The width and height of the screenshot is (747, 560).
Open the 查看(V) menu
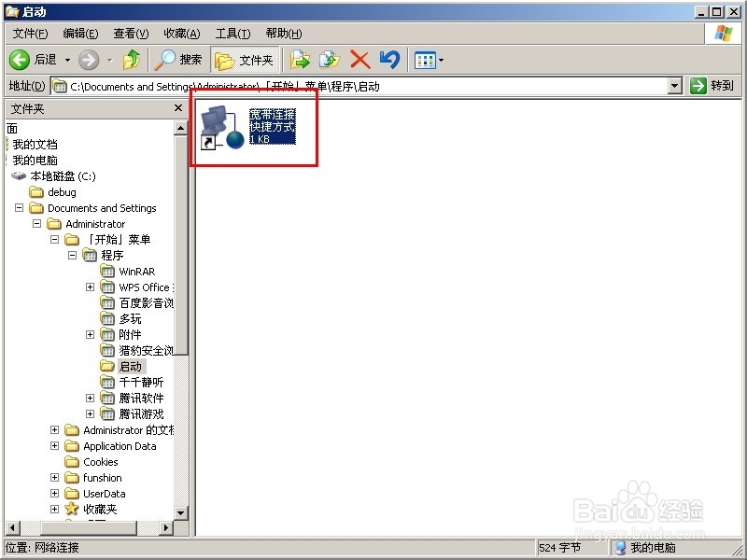(131, 34)
